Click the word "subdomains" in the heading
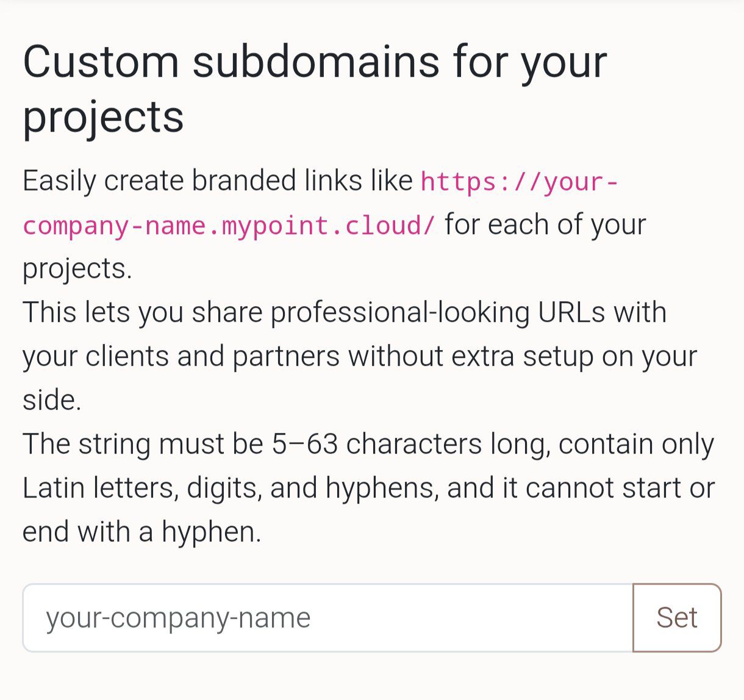This screenshot has height=700, width=744. [316, 62]
